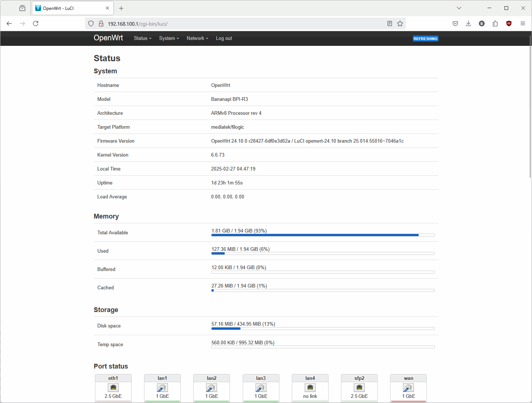This screenshot has width=532, height=403.
Task: Click the load average 0.00, 0.00, 0.00
Action: point(228,197)
